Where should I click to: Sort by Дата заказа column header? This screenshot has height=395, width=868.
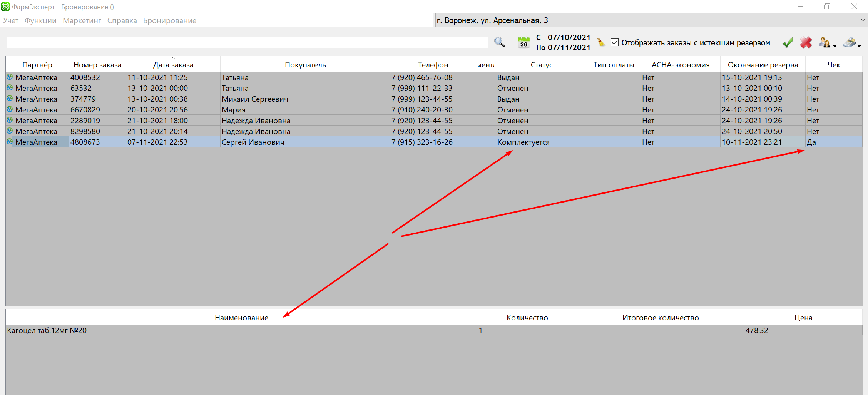[x=173, y=65]
